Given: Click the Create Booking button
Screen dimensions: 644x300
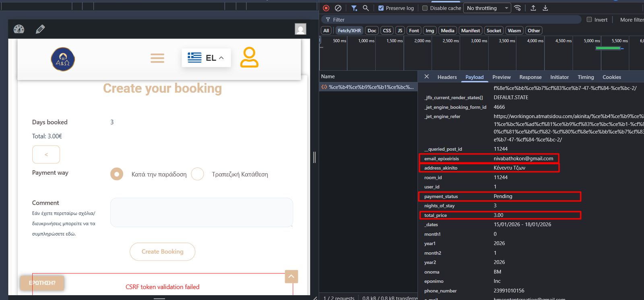Looking at the screenshot, I should click(162, 252).
